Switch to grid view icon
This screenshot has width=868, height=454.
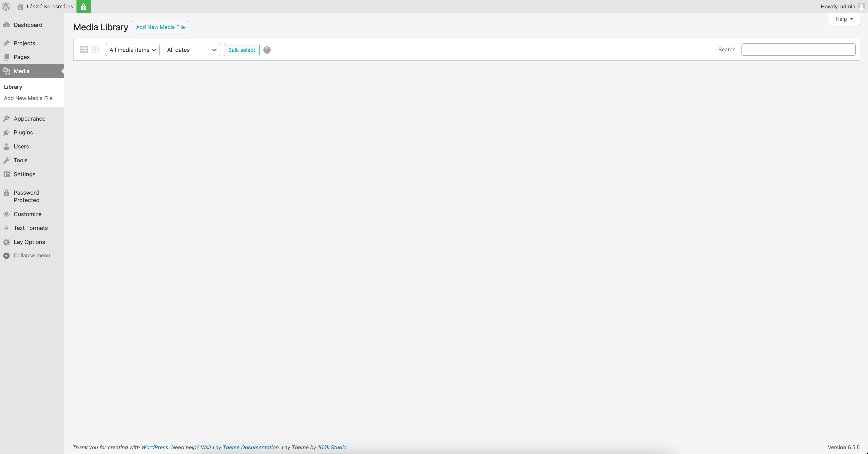tap(95, 50)
